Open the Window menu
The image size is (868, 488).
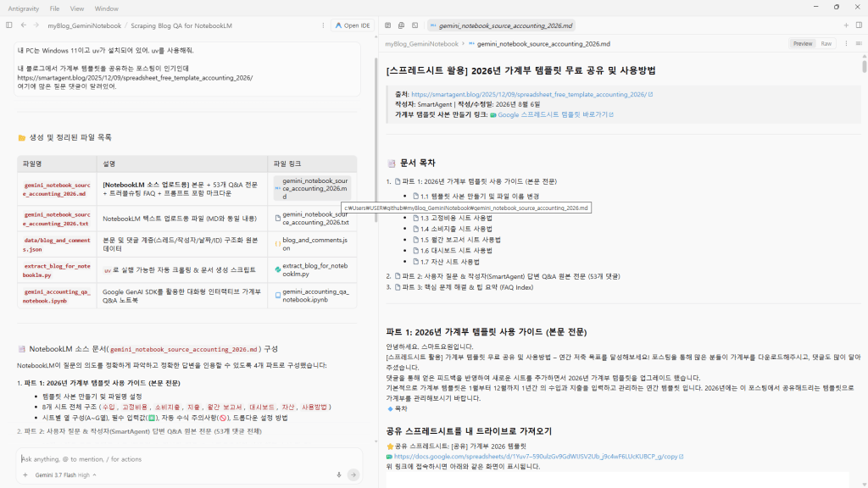pos(106,8)
